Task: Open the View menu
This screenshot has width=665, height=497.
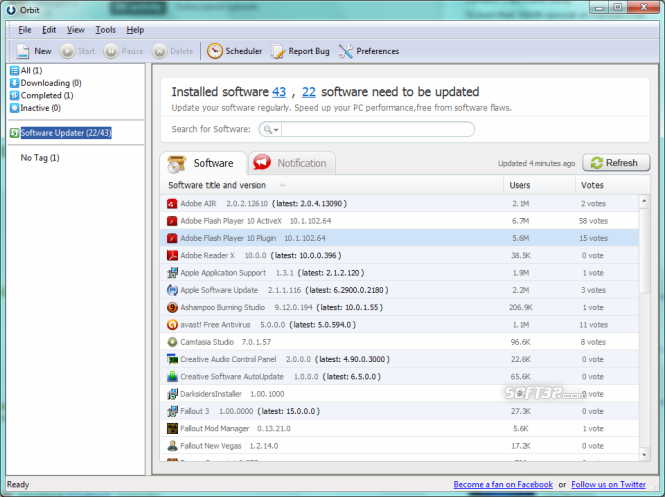Action: click(75, 30)
